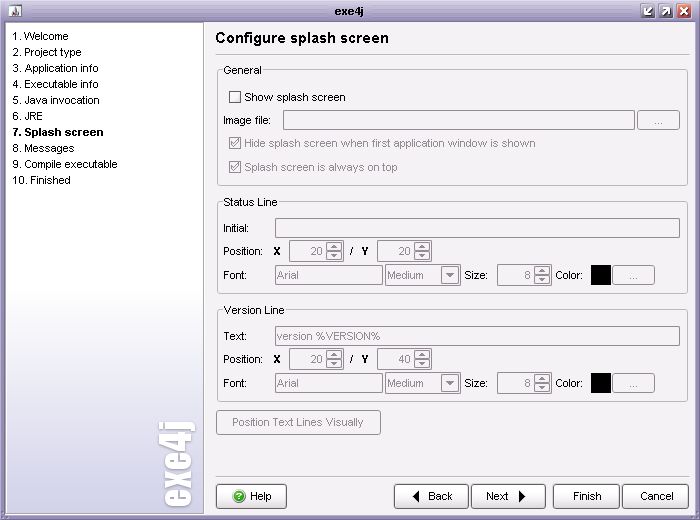Click Status Line black color swatch
The width and height of the screenshot is (700, 520).
click(601, 275)
